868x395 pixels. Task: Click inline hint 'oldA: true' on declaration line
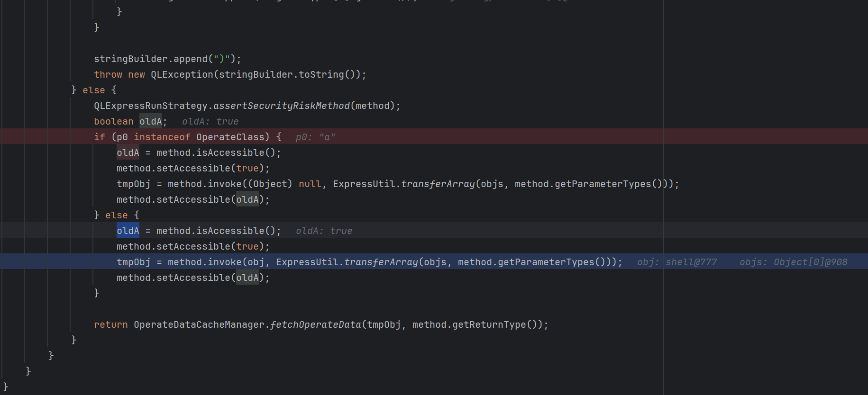[x=210, y=121]
